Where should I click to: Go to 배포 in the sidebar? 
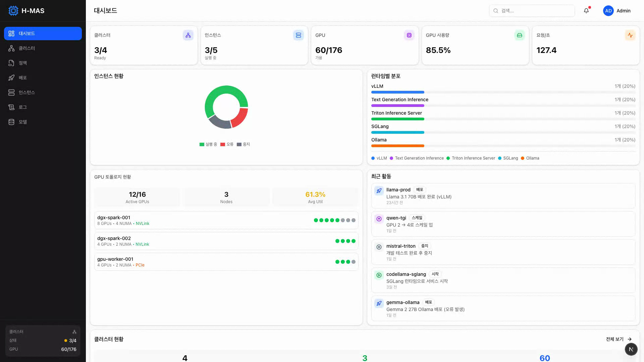(x=22, y=78)
